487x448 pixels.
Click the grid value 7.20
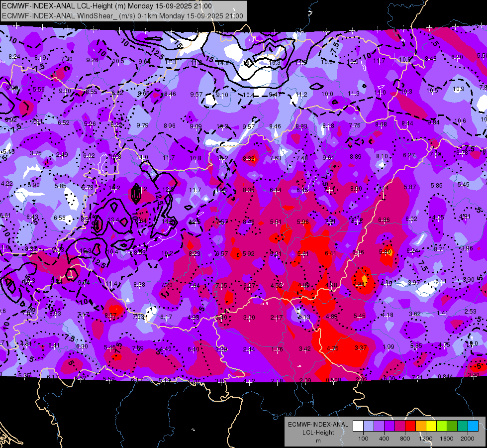tap(167, 285)
